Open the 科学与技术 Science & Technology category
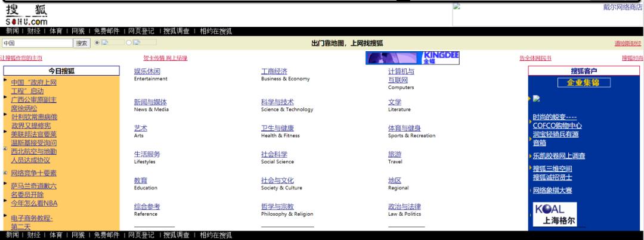The width and height of the screenshot is (644, 240). 278,102
